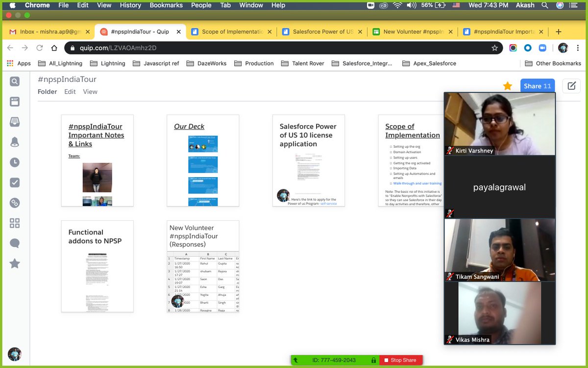Image resolution: width=588 pixels, height=368 pixels.
Task: Open a new Chrome tab
Action: (x=558, y=32)
